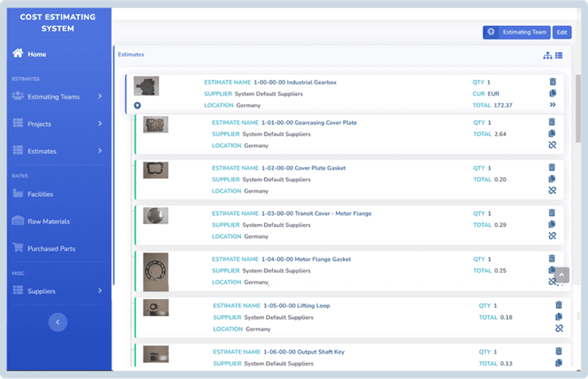Unlink the Transit Cover - Motor Flange estimate
588x379 pixels.
coord(552,236)
